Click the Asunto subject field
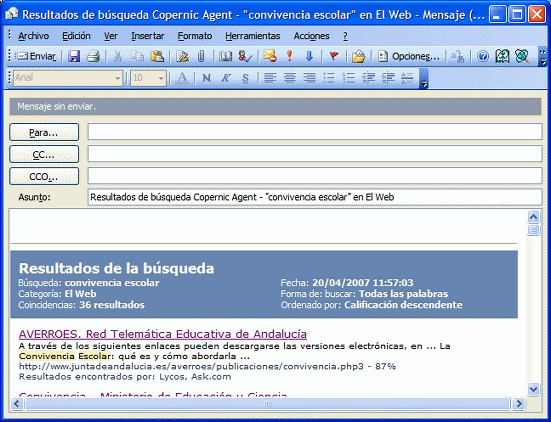The image size is (551, 422). 315,197
